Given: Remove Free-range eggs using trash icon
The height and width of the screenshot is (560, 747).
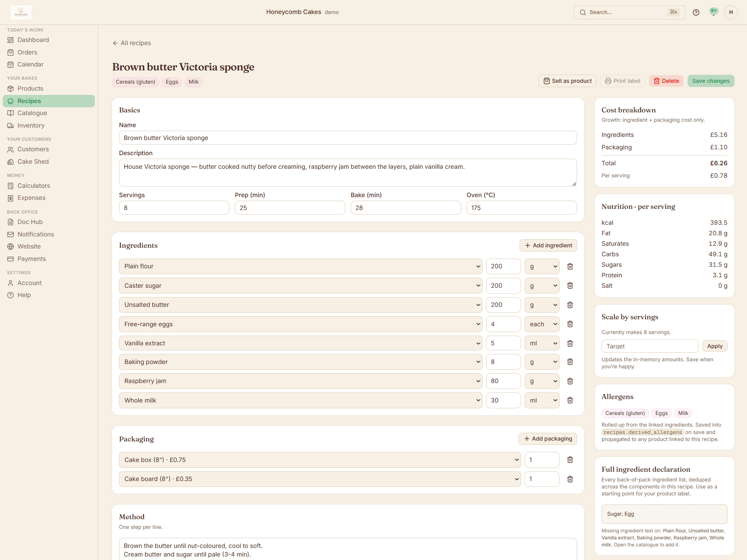Looking at the screenshot, I should click(570, 324).
